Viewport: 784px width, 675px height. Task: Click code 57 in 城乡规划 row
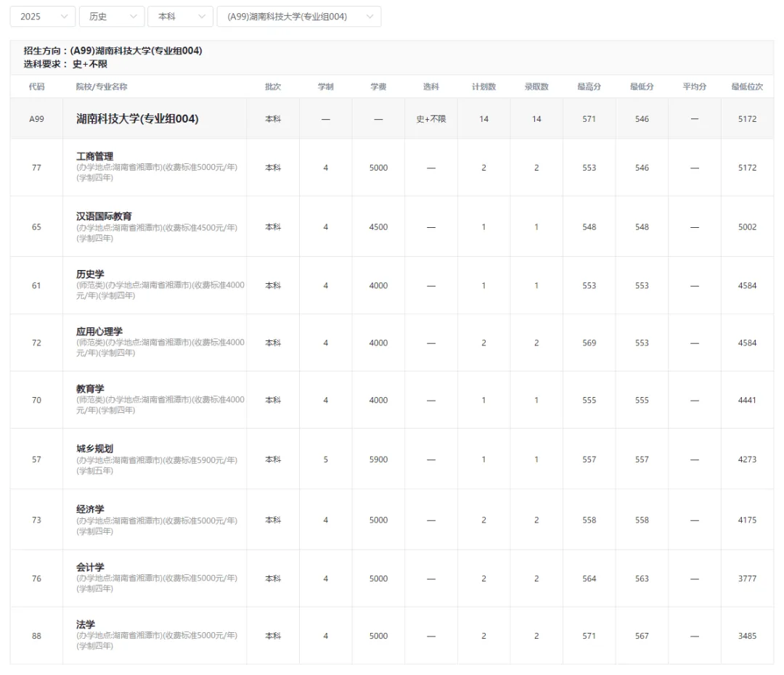[36, 459]
